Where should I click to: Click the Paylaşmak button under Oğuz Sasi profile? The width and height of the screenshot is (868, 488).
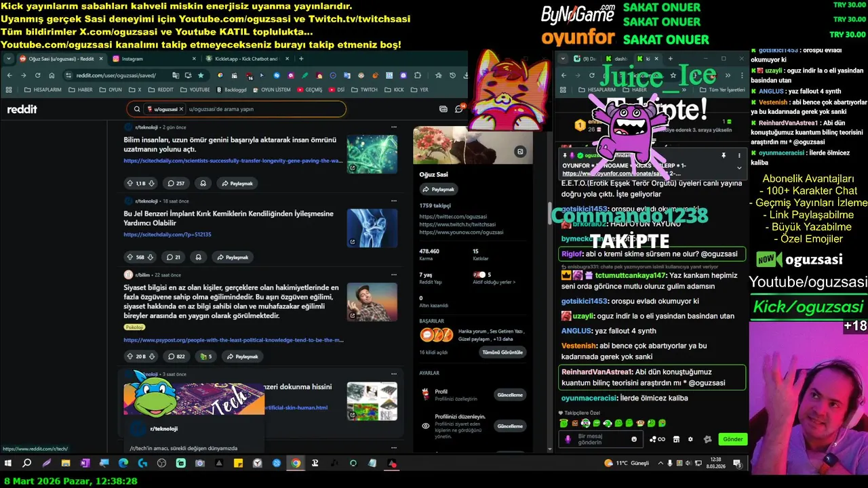point(438,189)
